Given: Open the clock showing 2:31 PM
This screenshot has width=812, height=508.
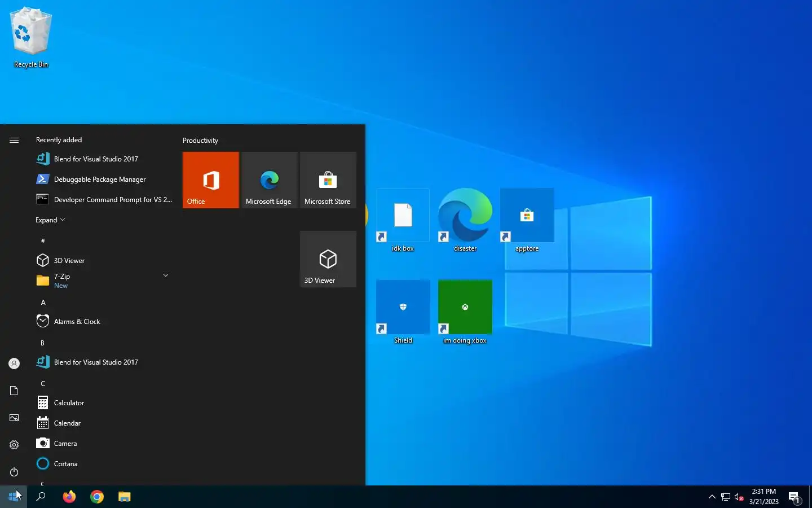Looking at the screenshot, I should (764, 497).
